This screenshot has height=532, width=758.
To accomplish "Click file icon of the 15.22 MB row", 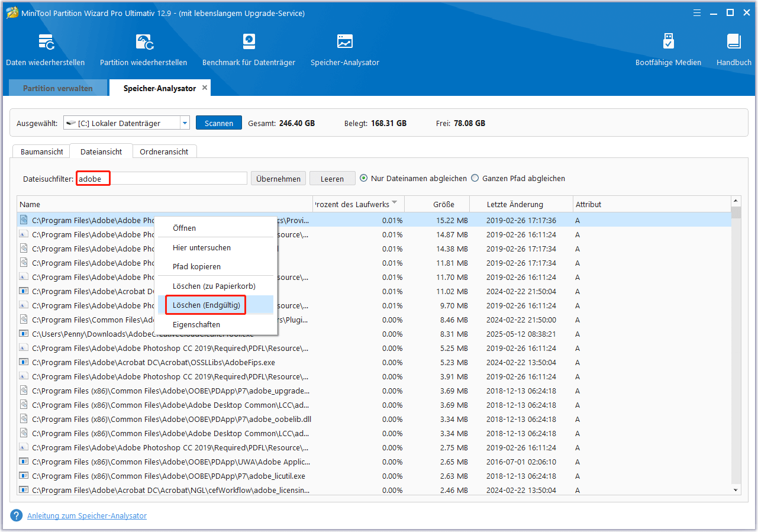I will click(x=24, y=220).
